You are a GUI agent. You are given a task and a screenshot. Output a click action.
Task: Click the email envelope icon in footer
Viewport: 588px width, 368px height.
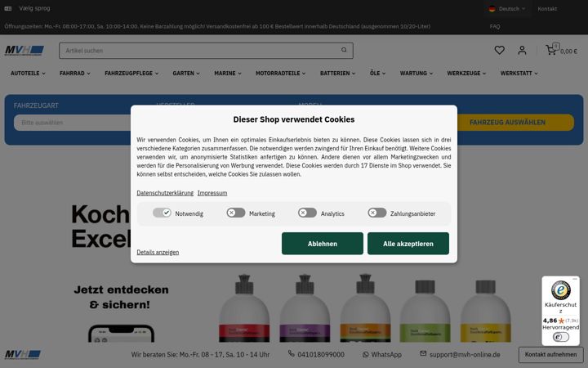click(x=423, y=353)
